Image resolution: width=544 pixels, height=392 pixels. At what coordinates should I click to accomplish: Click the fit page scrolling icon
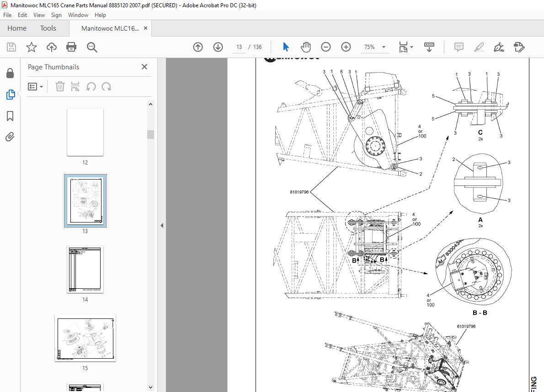point(403,47)
